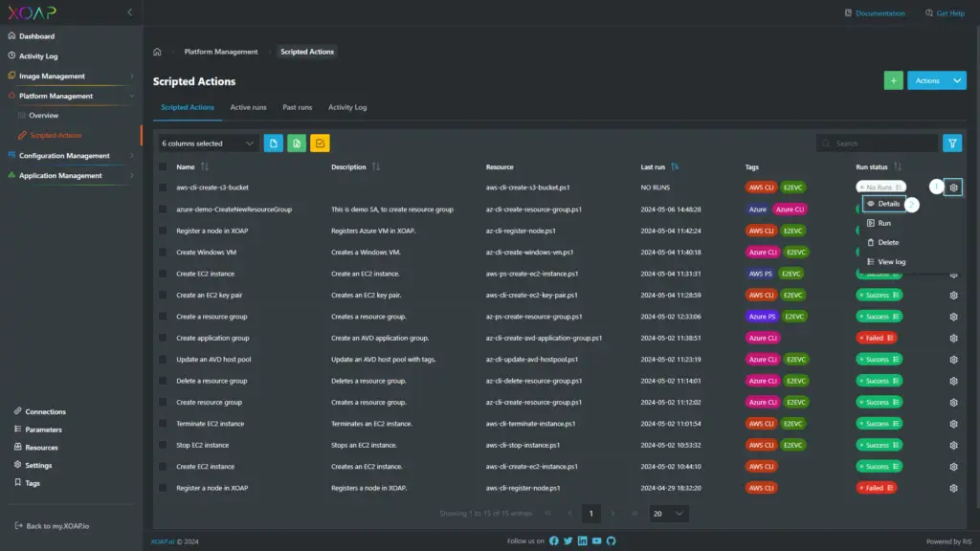The width and height of the screenshot is (980, 551).
Task: Open Tags in the sidebar
Action: click(33, 483)
